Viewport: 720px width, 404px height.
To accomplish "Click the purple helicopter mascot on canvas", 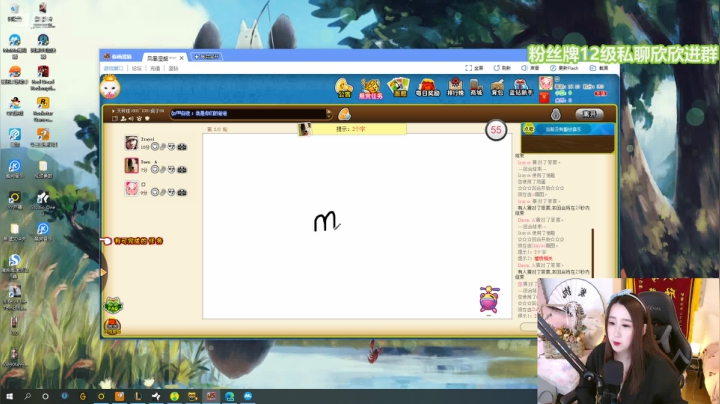I will 489,299.
